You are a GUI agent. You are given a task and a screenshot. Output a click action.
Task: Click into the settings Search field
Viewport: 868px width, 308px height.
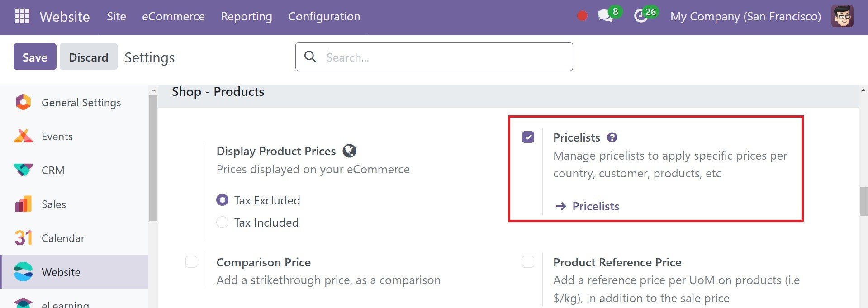pyautogui.click(x=434, y=57)
